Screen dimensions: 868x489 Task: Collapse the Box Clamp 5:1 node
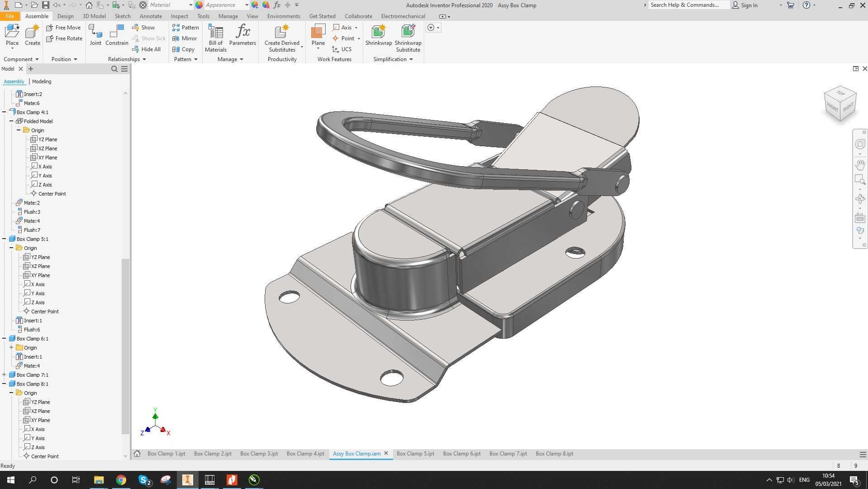(x=4, y=239)
